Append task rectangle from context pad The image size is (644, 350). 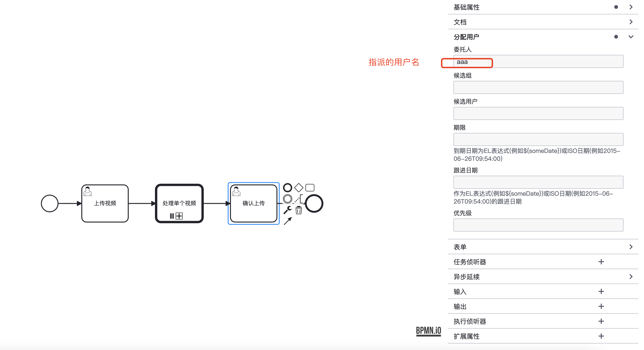310,188
